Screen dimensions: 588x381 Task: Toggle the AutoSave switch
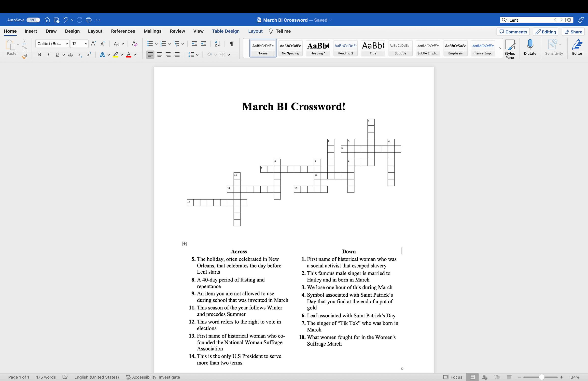(33, 20)
